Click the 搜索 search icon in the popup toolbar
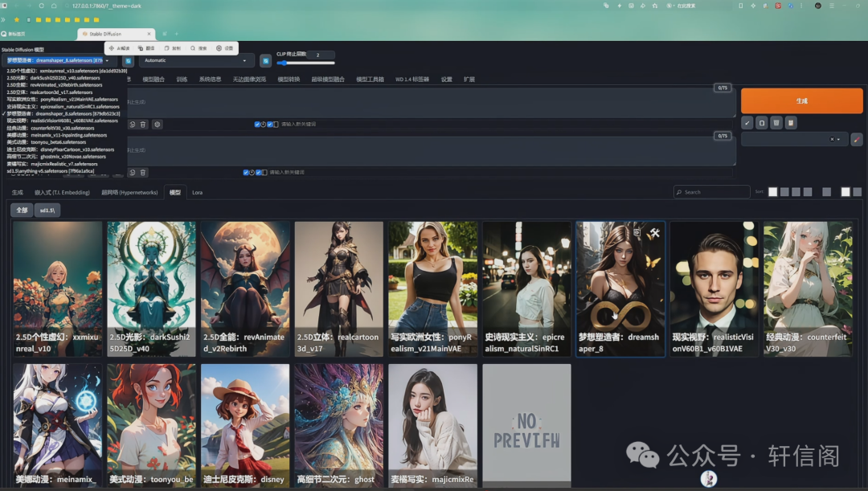The width and height of the screenshot is (868, 491). click(x=198, y=48)
